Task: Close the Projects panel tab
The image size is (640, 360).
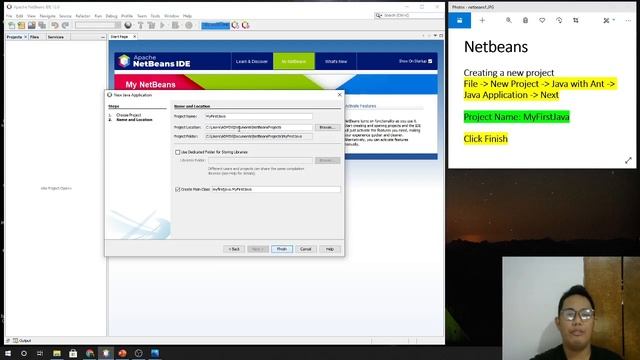Action: click(25, 37)
